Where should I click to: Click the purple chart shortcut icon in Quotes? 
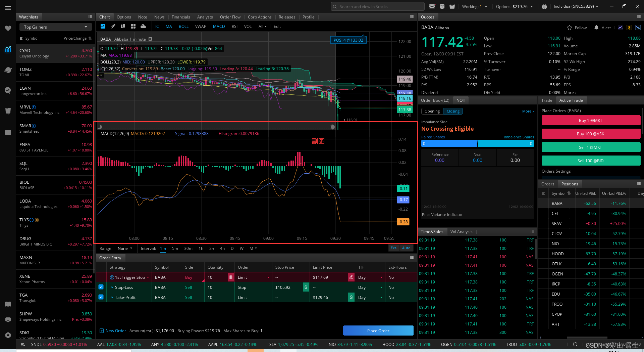(621, 28)
